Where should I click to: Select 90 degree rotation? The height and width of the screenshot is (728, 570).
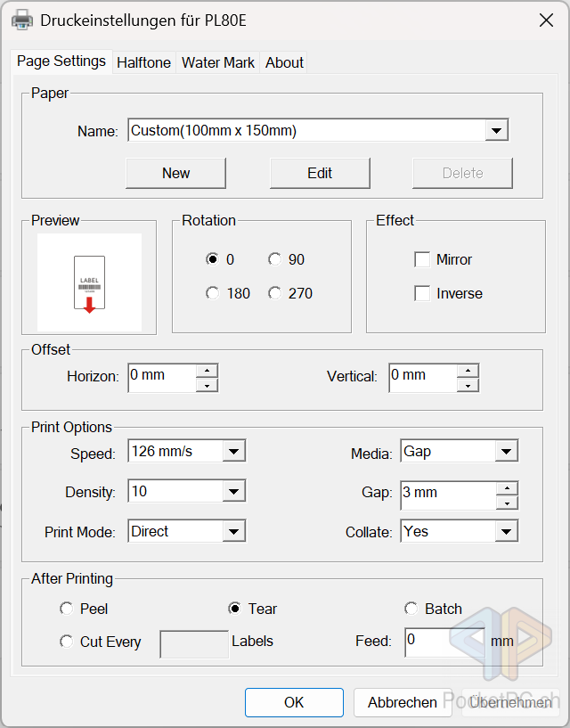(275, 259)
